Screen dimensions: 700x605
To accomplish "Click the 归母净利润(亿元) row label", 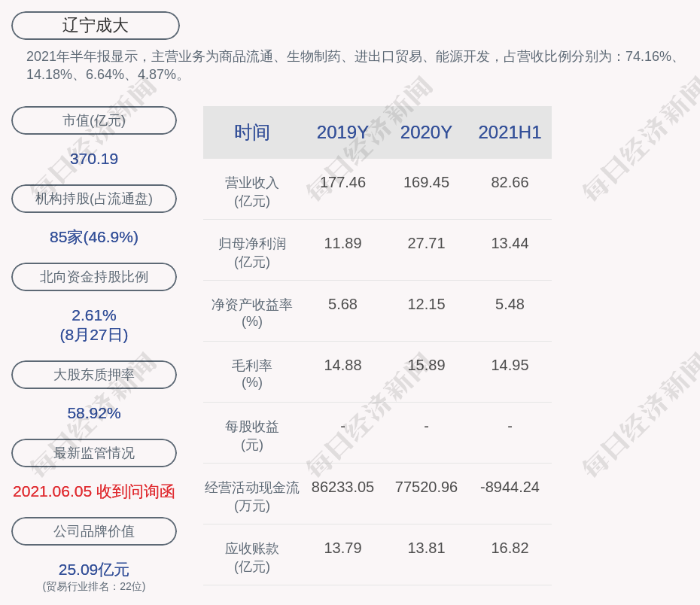I will tap(252, 253).
